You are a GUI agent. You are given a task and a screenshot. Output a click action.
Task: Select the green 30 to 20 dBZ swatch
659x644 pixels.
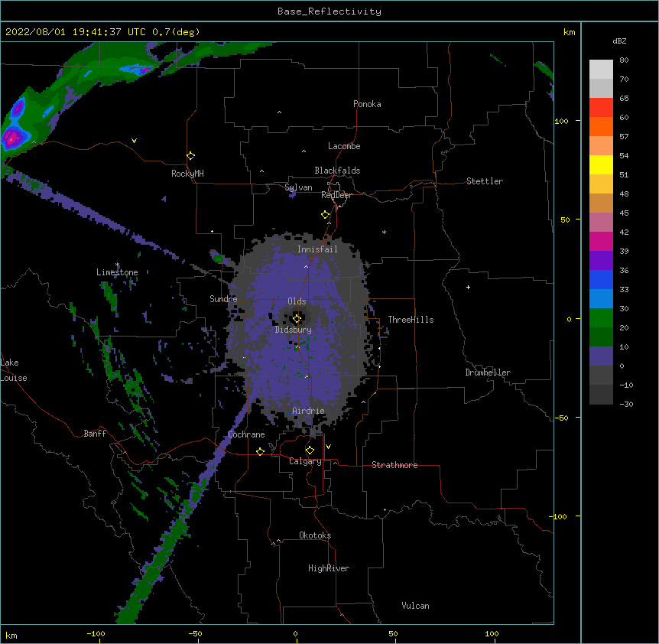click(601, 318)
